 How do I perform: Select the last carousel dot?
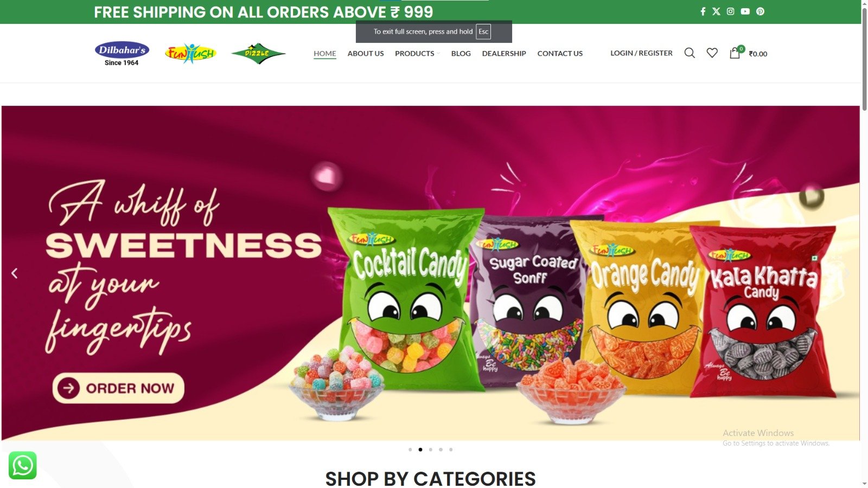[451, 450]
